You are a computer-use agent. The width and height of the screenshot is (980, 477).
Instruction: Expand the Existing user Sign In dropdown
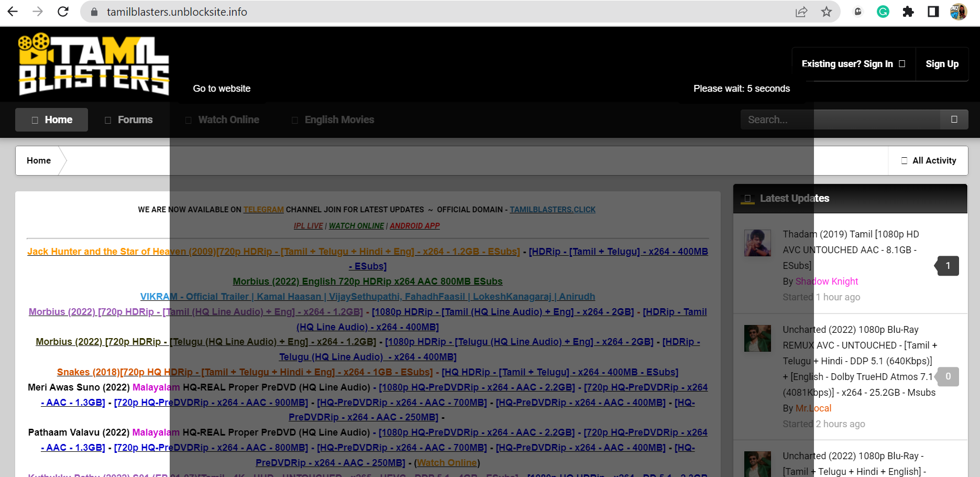tap(853, 64)
